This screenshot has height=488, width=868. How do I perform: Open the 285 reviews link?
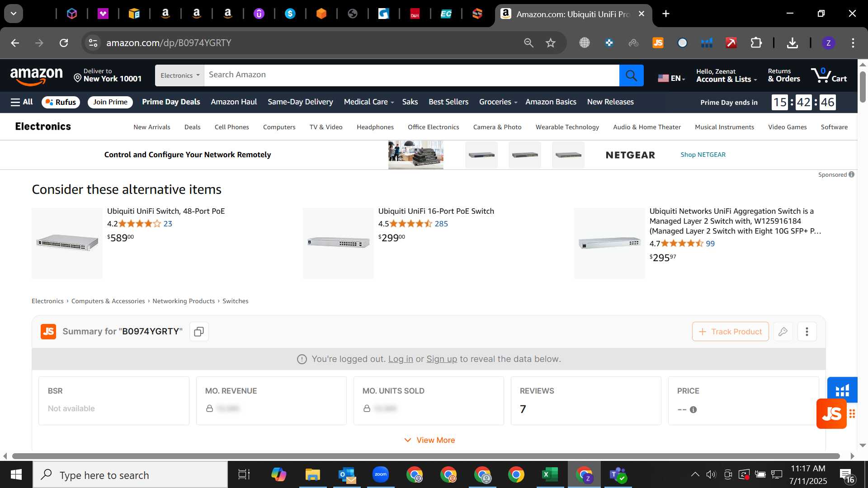point(441,224)
